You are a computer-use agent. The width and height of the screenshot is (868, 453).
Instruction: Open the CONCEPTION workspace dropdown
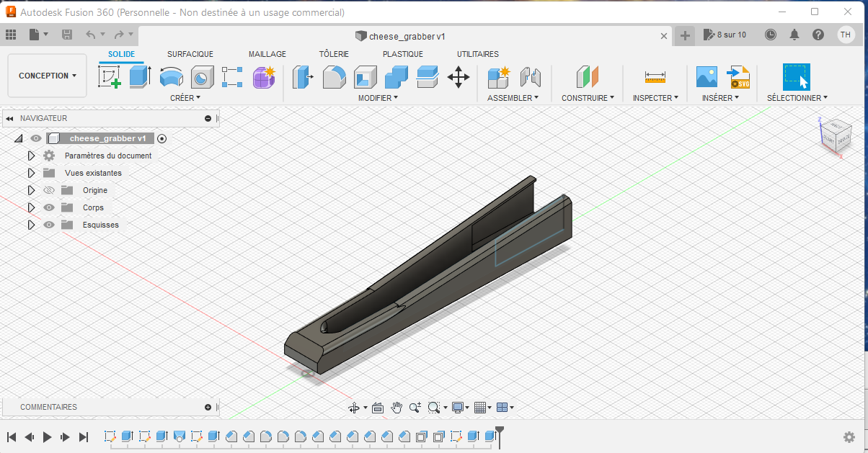point(48,76)
